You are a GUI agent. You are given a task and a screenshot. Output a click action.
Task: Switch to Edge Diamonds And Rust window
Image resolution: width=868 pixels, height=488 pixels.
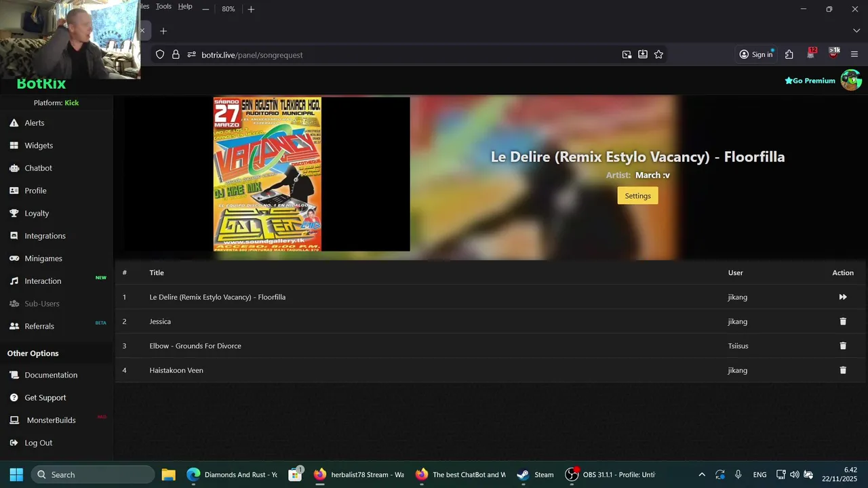(x=231, y=474)
